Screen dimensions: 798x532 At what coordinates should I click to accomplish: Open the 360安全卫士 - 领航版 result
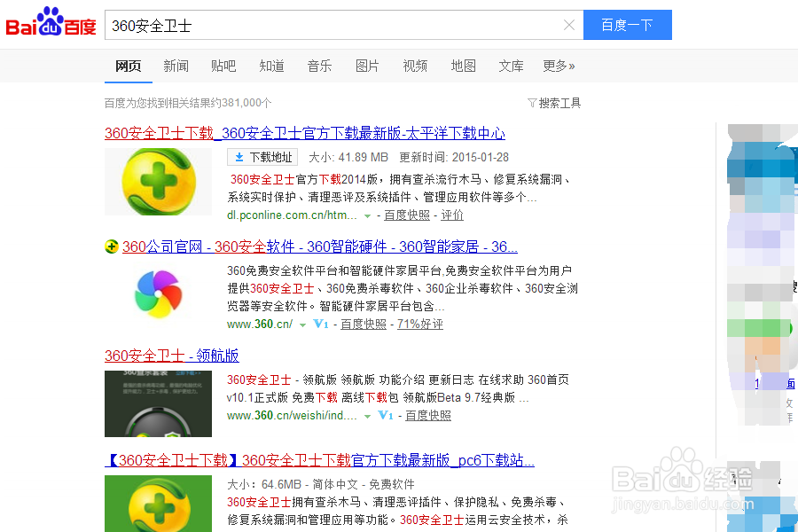tap(172, 356)
